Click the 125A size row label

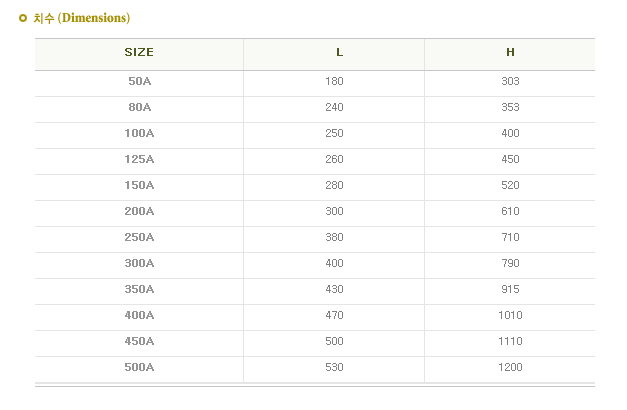[139, 159]
